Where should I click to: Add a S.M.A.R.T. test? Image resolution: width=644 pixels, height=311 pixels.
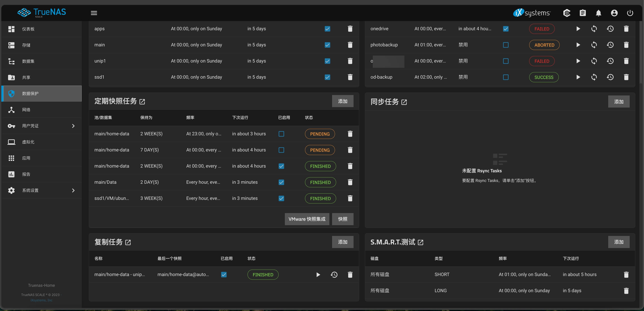(619, 242)
